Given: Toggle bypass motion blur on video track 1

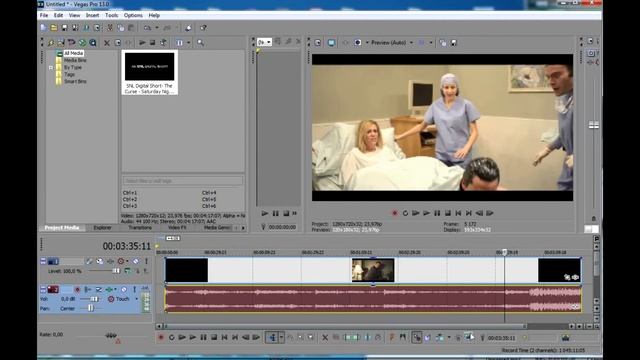Looking at the screenshot, I should tap(89, 261).
